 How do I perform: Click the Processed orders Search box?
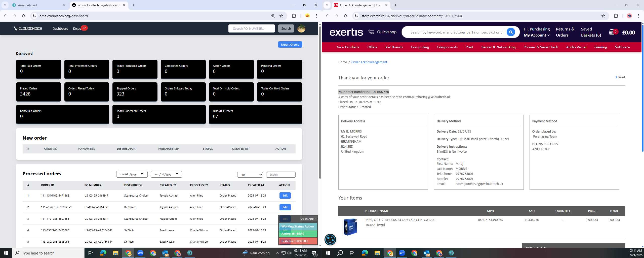pos(280,175)
